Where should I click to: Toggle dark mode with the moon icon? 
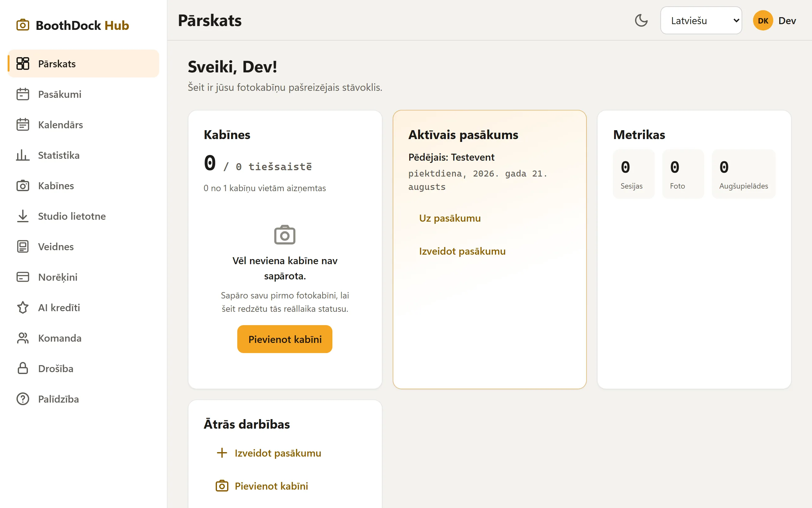click(641, 21)
